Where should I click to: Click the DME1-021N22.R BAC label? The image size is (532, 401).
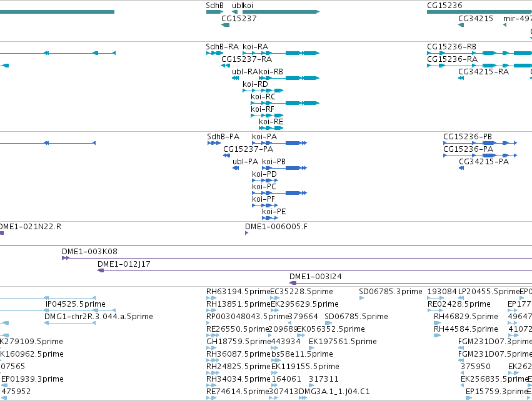[30, 227]
